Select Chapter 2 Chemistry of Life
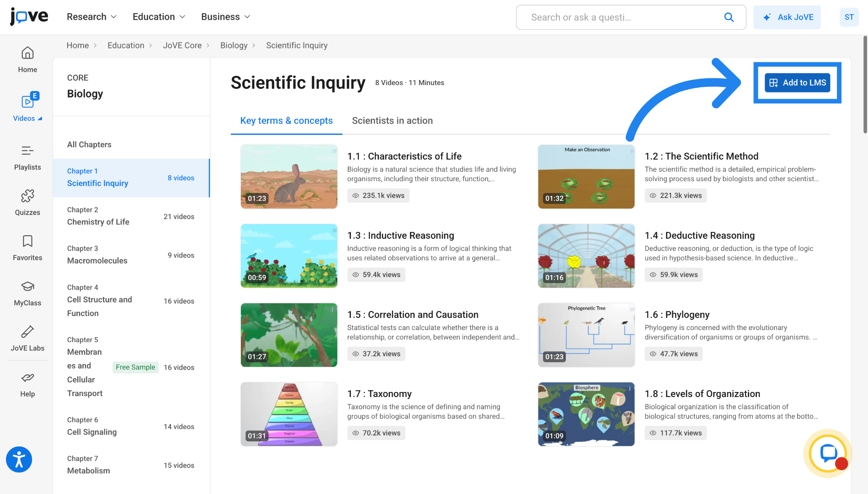 pyautogui.click(x=131, y=216)
